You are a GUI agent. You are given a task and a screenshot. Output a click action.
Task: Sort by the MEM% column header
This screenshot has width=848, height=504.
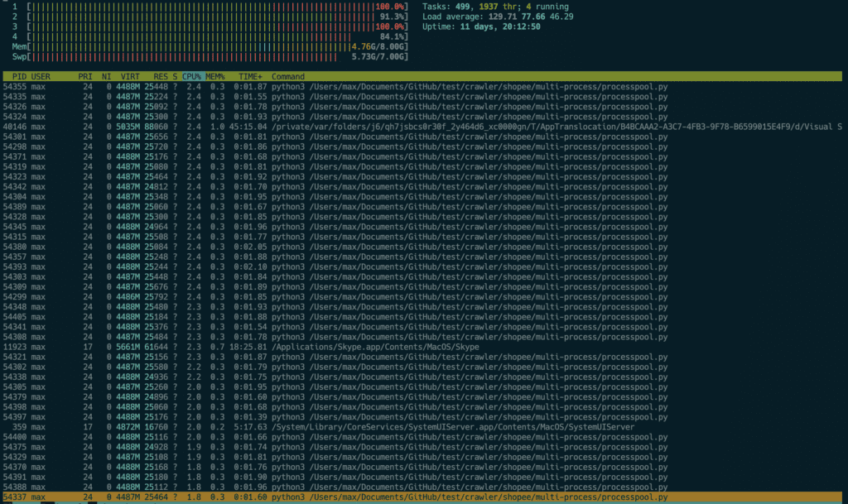[x=214, y=77]
